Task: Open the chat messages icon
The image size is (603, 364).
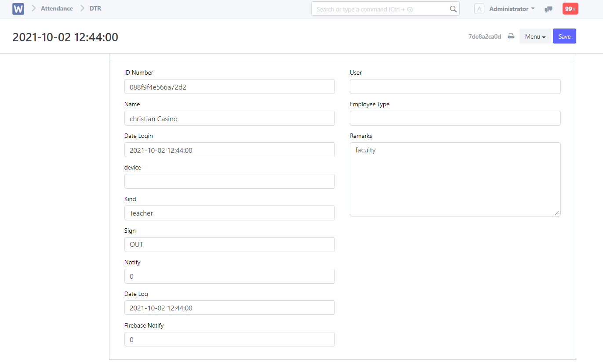Action: tap(549, 9)
